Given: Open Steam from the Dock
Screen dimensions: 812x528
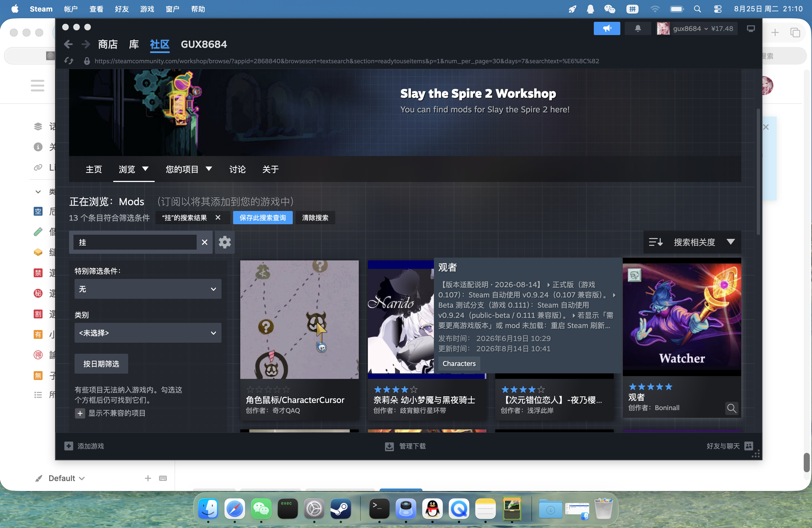Looking at the screenshot, I should (341, 509).
